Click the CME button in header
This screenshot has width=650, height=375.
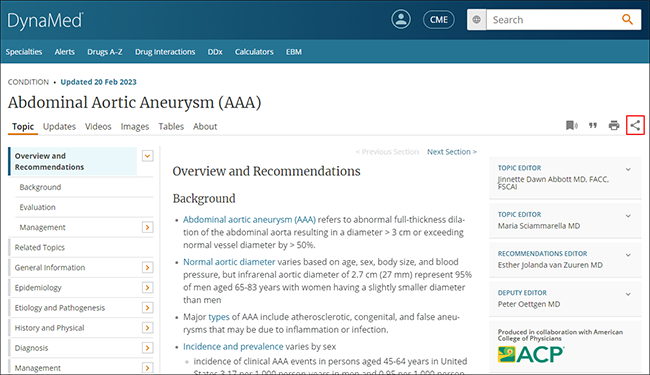pyautogui.click(x=439, y=20)
